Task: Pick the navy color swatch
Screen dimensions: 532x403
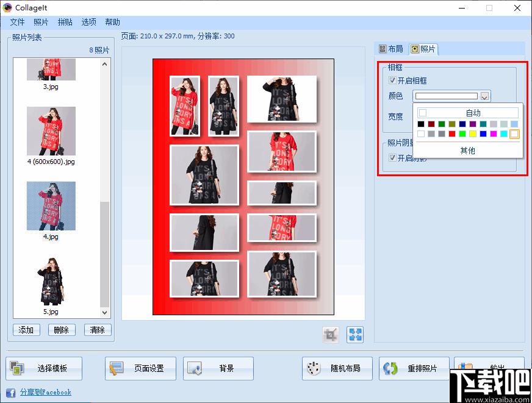Action: (462, 124)
